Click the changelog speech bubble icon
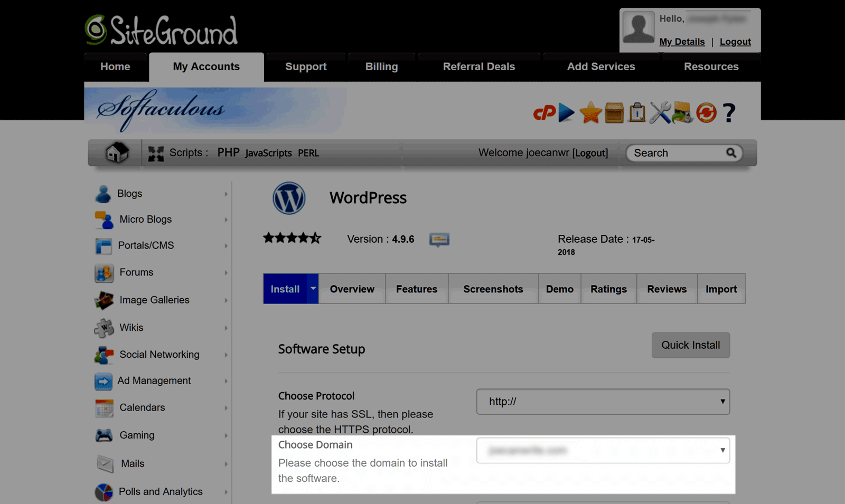Image resolution: width=845 pixels, height=504 pixels. [439, 240]
